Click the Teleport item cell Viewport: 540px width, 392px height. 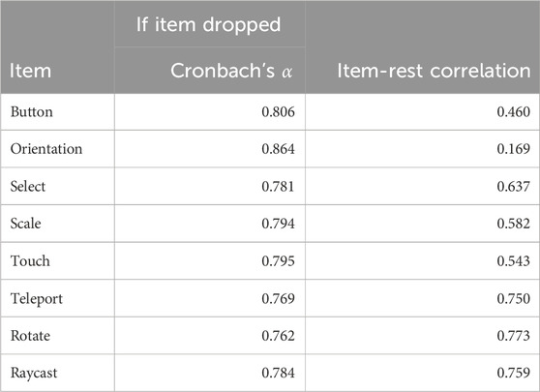37,299
